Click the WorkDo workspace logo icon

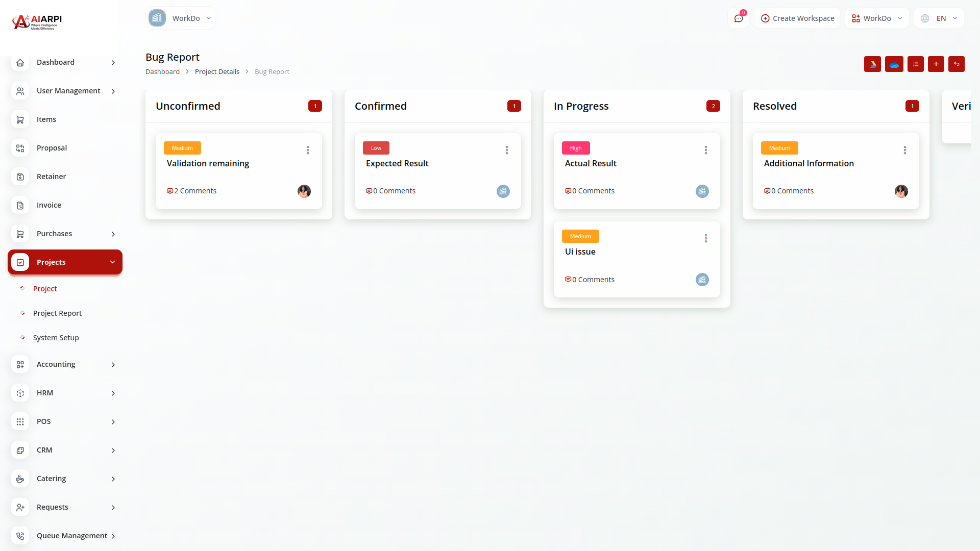(x=157, y=18)
